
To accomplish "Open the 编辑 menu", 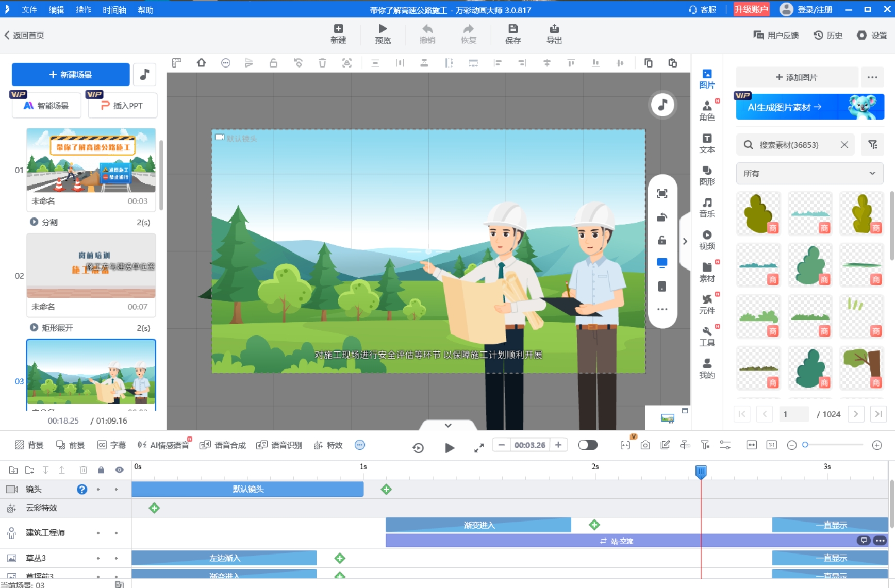I will (x=56, y=10).
